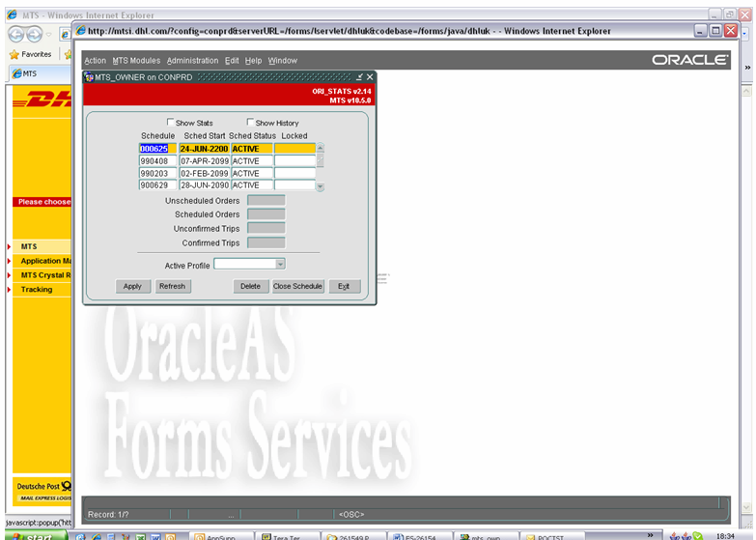Screen dimensions: 756x540
Task: Click the sched start cell 02-FEB-2099
Action: click(205, 173)
